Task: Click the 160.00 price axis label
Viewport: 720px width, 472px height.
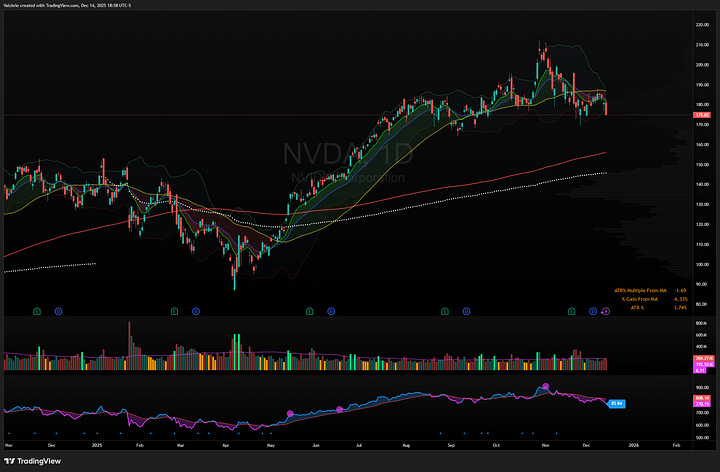Action: coord(702,145)
